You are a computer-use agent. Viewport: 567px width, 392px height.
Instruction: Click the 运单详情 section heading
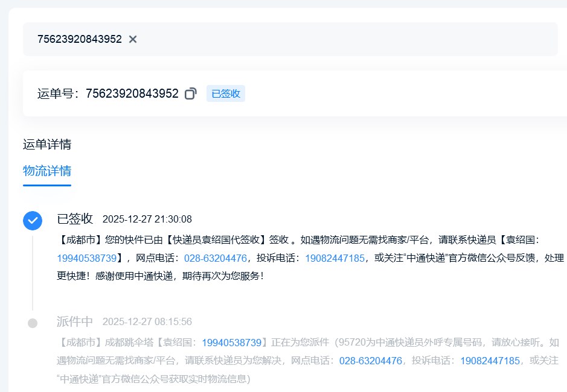pos(47,144)
